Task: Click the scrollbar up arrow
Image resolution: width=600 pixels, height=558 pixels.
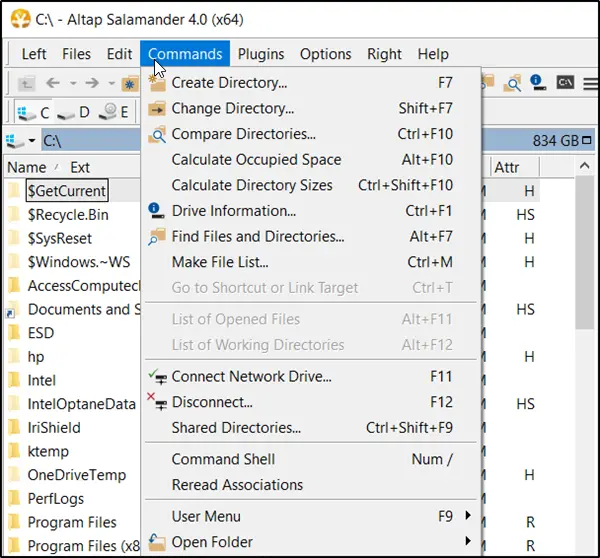Action: coord(584,166)
